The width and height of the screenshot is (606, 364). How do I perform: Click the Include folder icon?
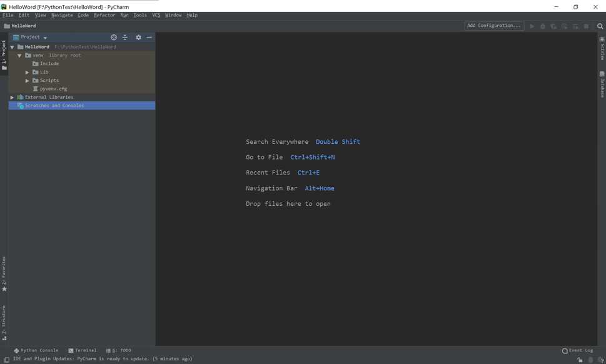[35, 63]
